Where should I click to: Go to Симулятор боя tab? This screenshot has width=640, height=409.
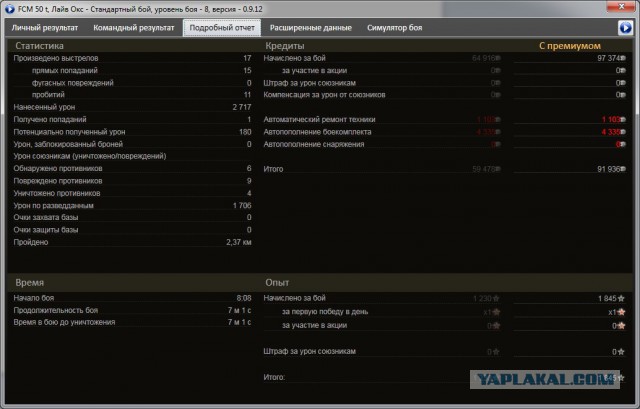(x=394, y=28)
